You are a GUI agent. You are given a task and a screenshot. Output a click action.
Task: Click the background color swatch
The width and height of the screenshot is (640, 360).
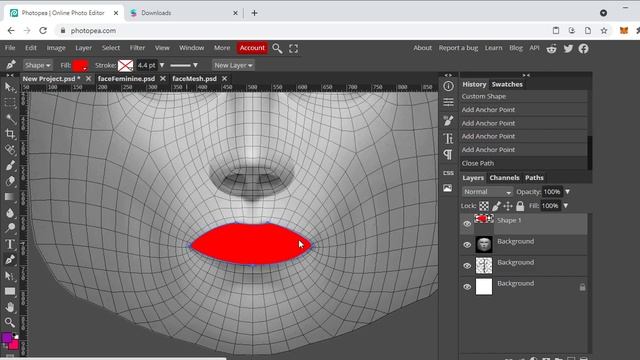(x=14, y=345)
